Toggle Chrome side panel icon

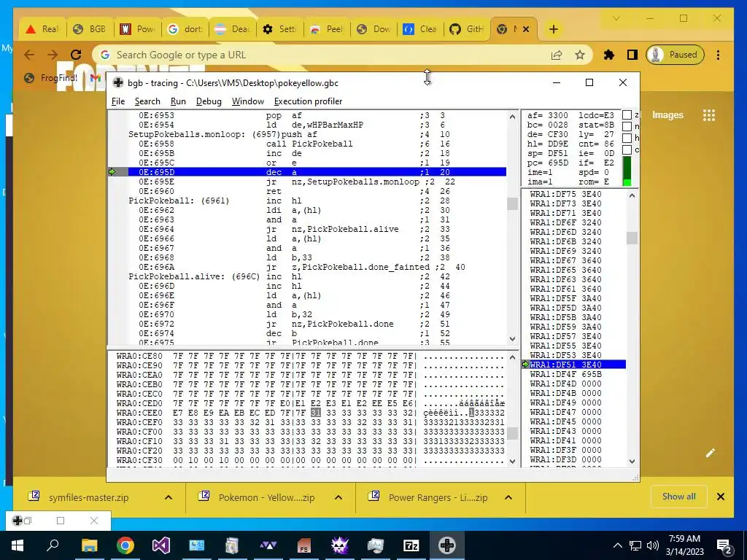pyautogui.click(x=632, y=55)
